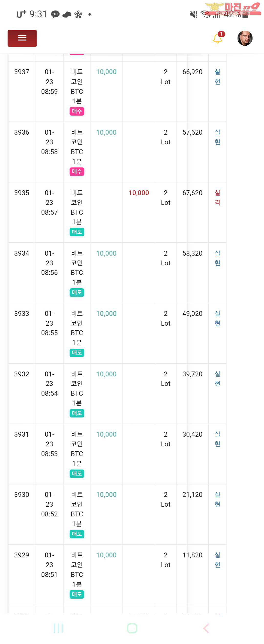Image resolution: width=264 pixels, height=644 pixels.
Task: Tap the 매도 badge in row 3929
Action: (77, 594)
